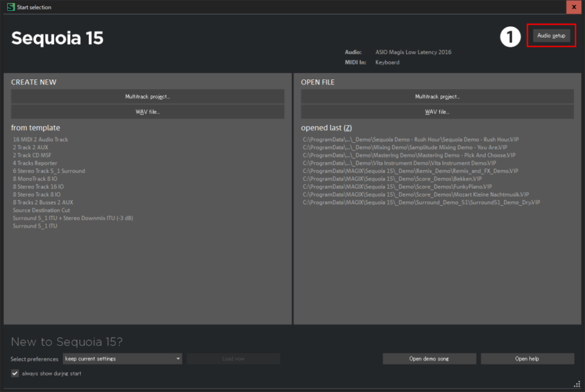Open the Audio setup dialog

click(x=551, y=36)
